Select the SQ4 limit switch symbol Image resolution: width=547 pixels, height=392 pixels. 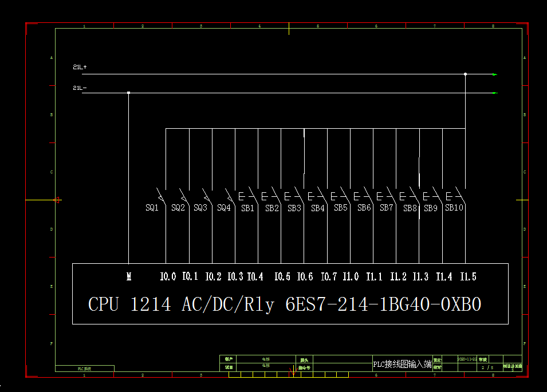point(230,196)
